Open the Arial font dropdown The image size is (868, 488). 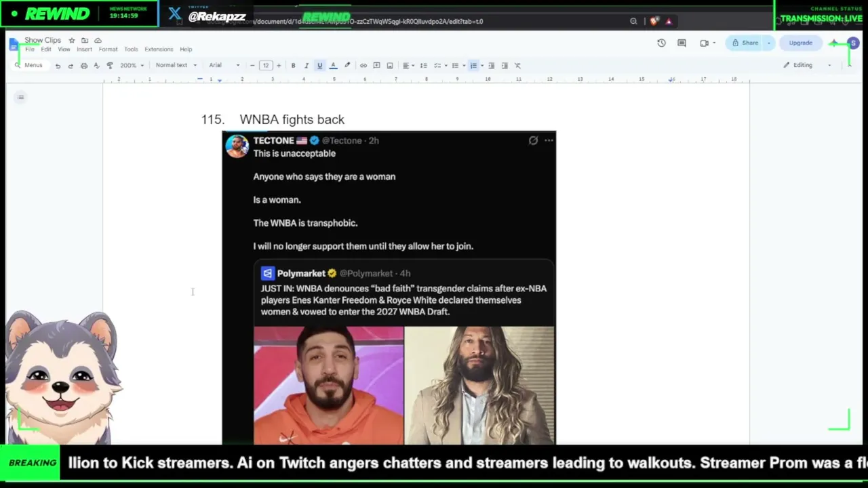224,66
